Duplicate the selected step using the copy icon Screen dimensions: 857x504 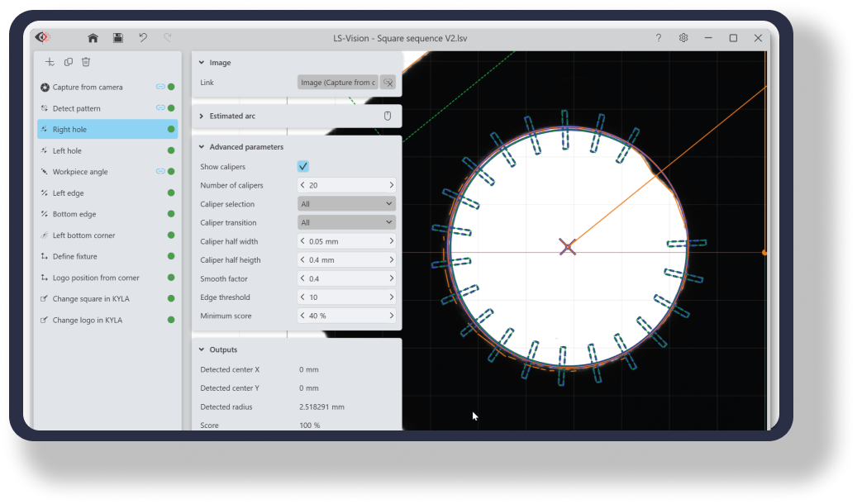tap(69, 62)
